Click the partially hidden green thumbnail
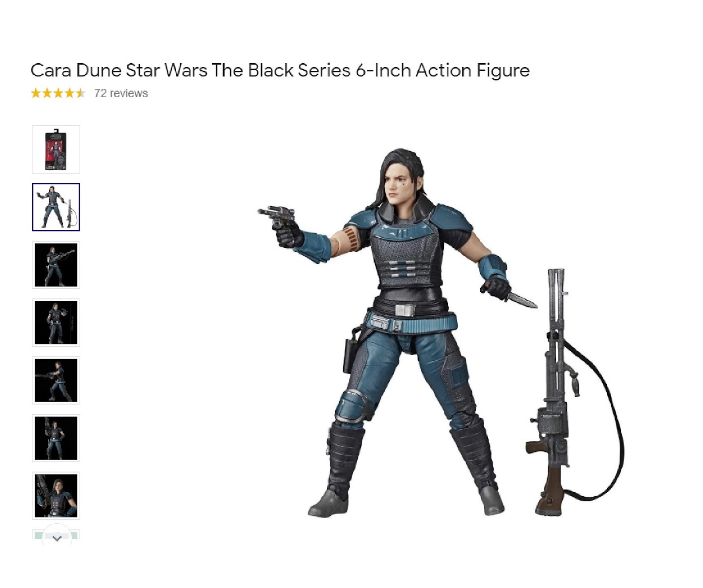This screenshot has width=703, height=588. coord(56,535)
